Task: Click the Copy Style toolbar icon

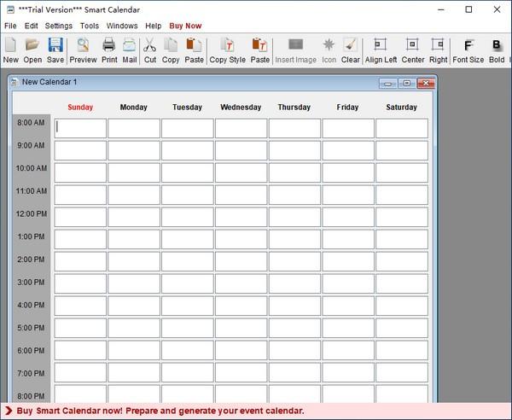Action: click(x=227, y=50)
